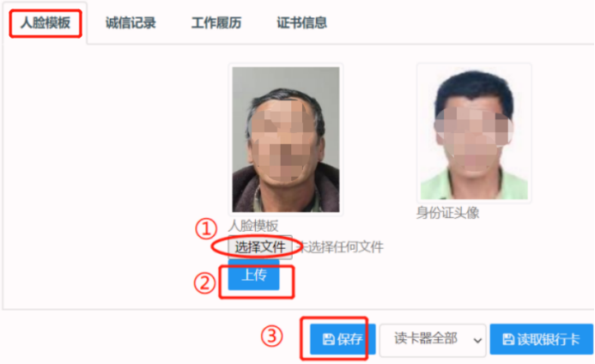Switch to the 人脸模板 tab
This screenshot has width=595, height=364.
[46, 23]
